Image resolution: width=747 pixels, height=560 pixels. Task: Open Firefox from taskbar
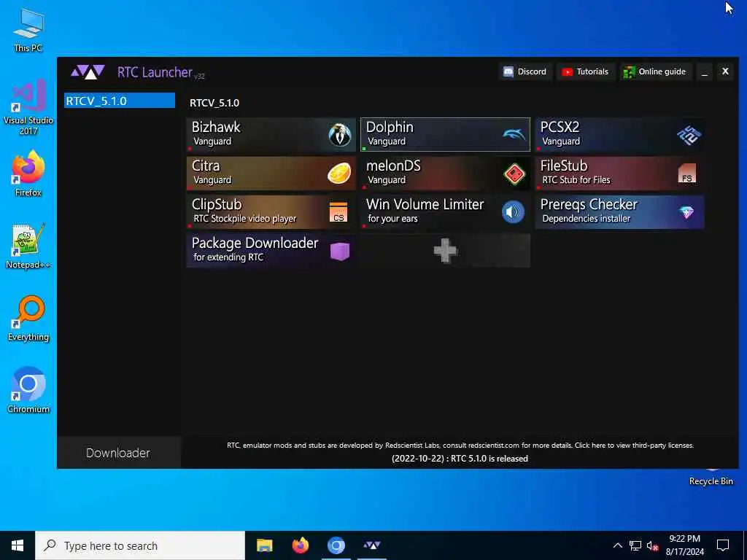(300, 545)
